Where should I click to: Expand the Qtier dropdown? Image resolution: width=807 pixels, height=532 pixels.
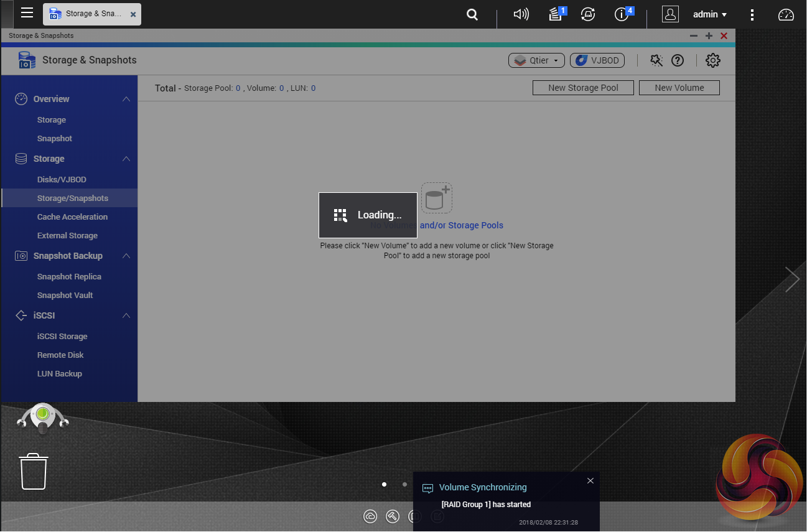coord(536,60)
